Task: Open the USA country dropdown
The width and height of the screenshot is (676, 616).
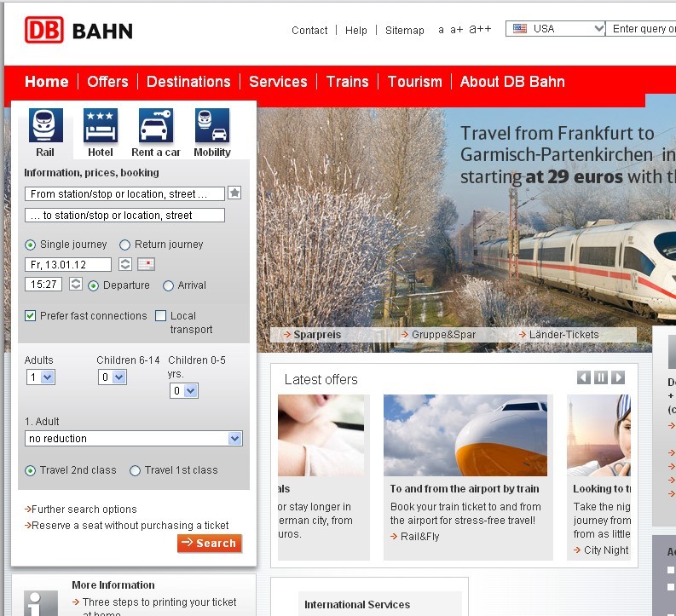Action: 555,29
